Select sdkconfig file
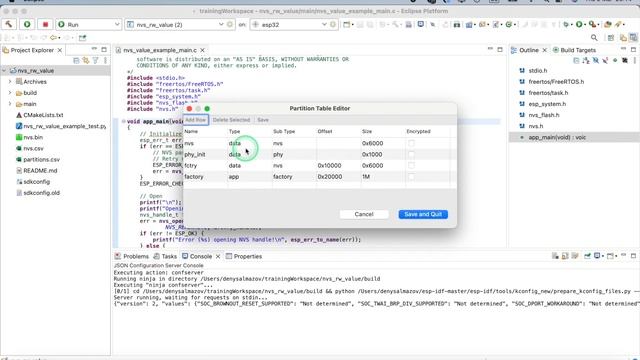The height and width of the screenshot is (360, 640). [x=36, y=182]
